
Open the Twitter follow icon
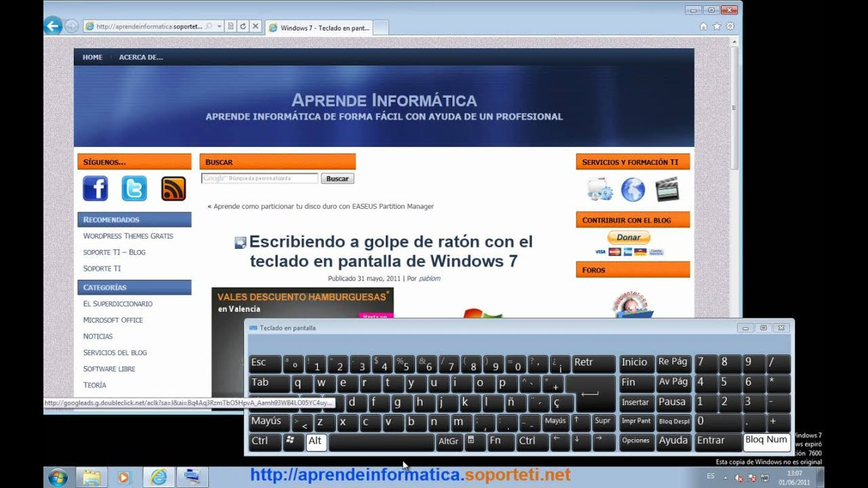point(134,188)
